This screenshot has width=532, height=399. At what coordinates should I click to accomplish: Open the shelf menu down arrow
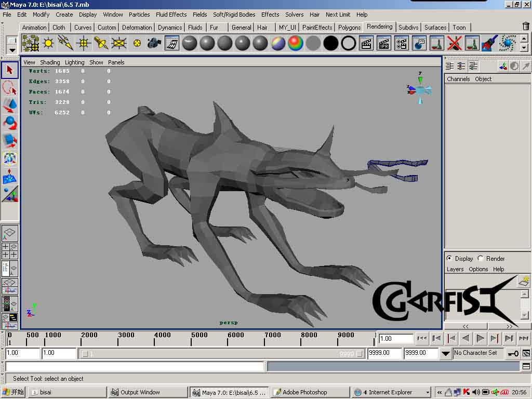click(x=12, y=50)
